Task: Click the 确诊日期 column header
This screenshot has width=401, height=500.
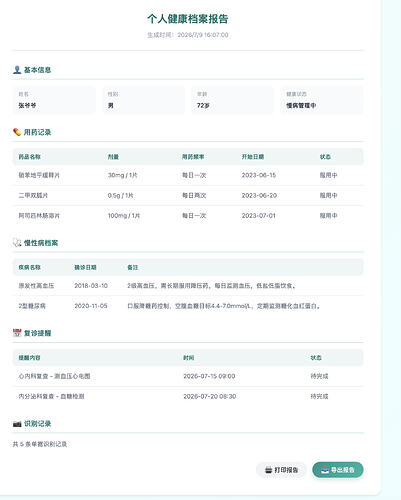Action: coord(85,267)
